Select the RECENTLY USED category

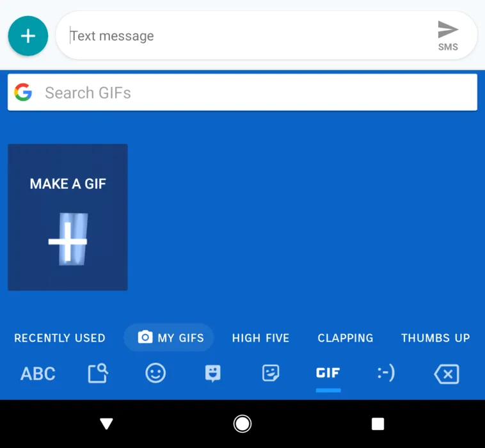(x=60, y=338)
